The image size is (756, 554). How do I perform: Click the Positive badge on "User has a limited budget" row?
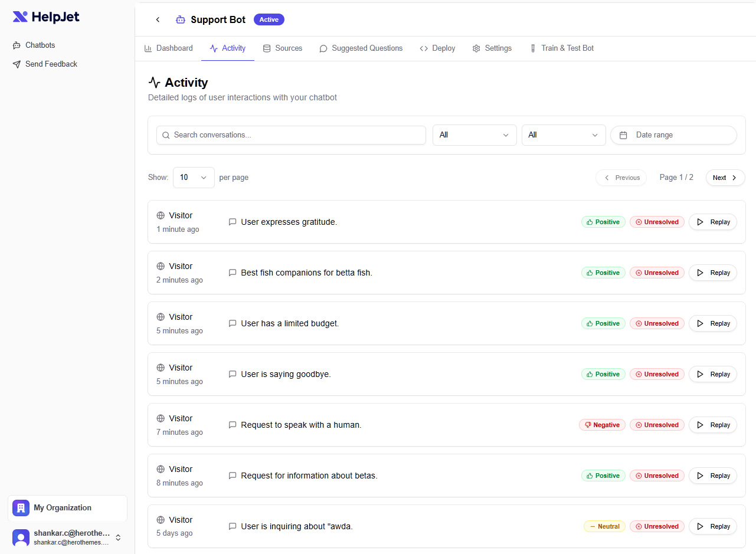click(x=603, y=323)
